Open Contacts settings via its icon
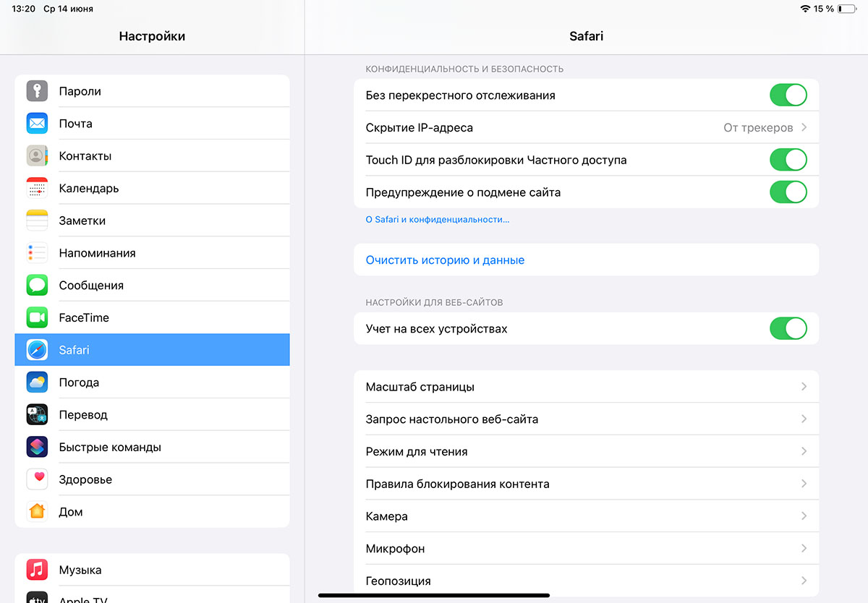 (x=37, y=155)
